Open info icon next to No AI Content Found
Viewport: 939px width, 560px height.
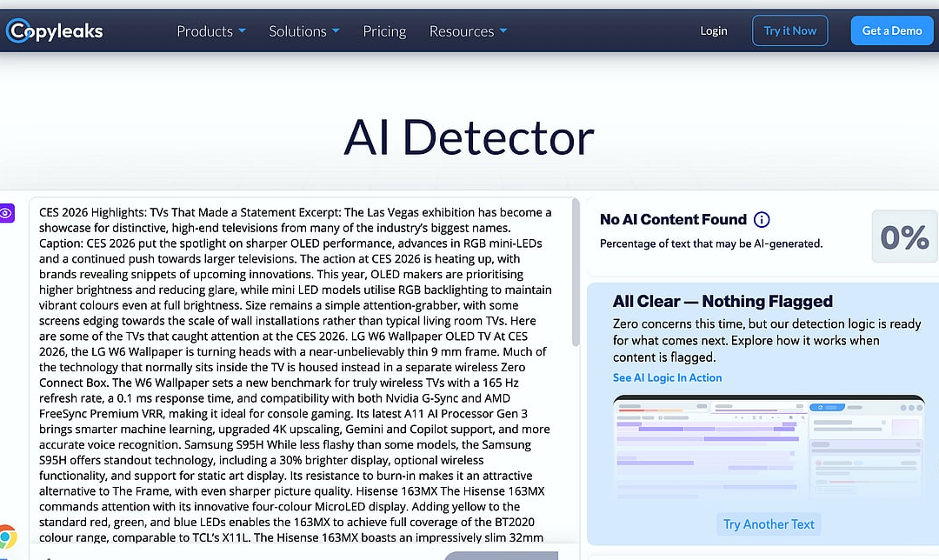pos(762,220)
